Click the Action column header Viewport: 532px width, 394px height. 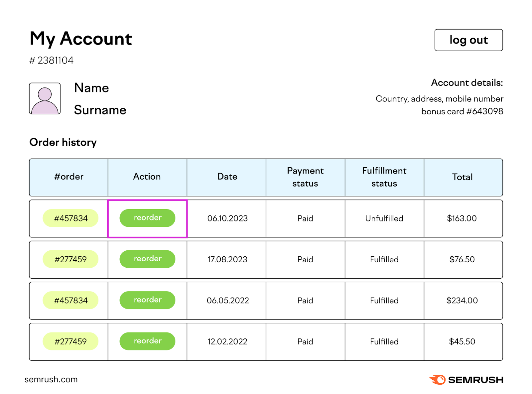pyautogui.click(x=147, y=177)
